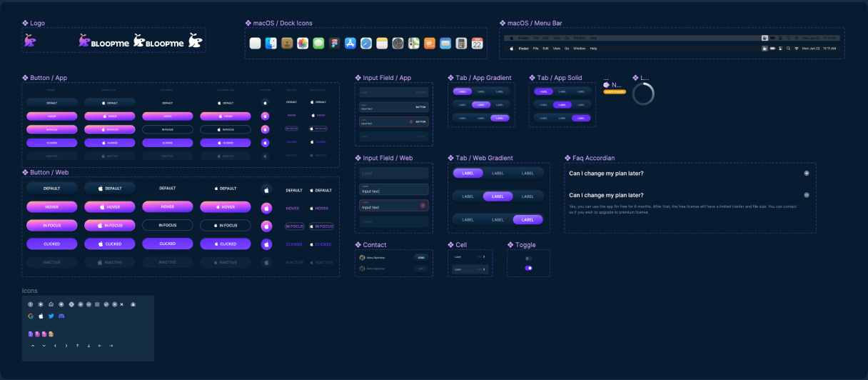
Task: Select the gear settings icon in the Icons panel
Action: tap(41, 304)
